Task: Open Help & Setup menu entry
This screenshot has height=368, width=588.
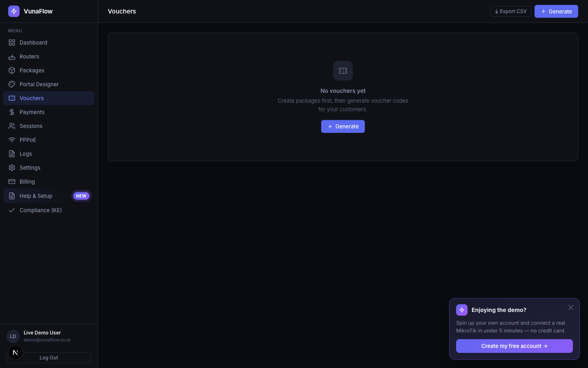Action: (49, 196)
